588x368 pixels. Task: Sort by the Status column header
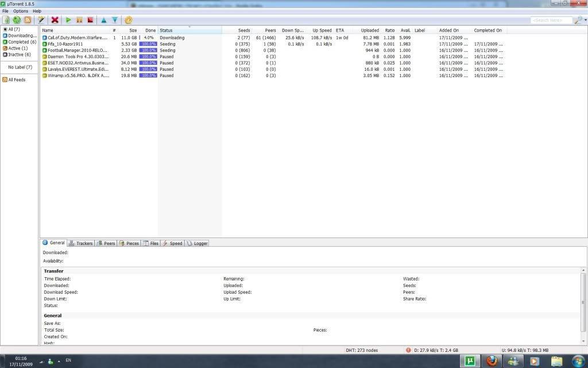coord(189,30)
